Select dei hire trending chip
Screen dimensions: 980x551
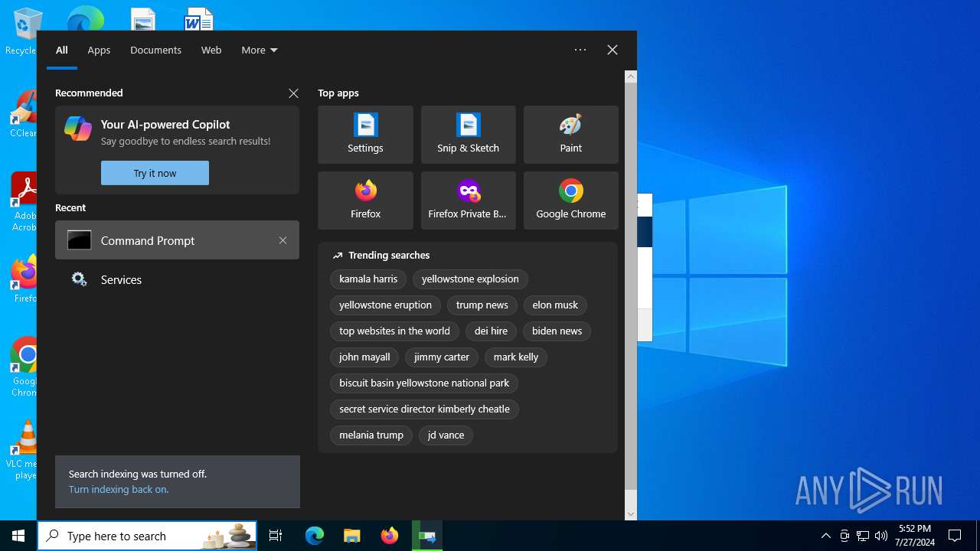point(491,331)
